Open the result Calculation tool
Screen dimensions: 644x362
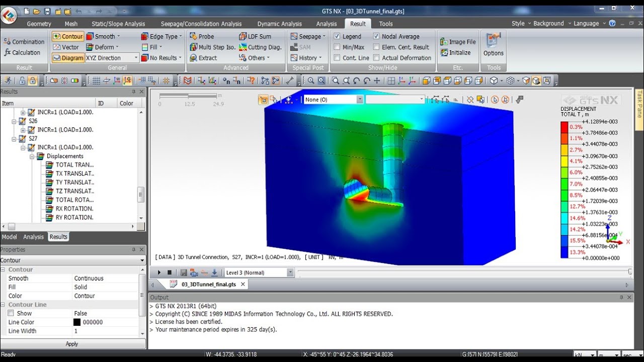coord(22,52)
